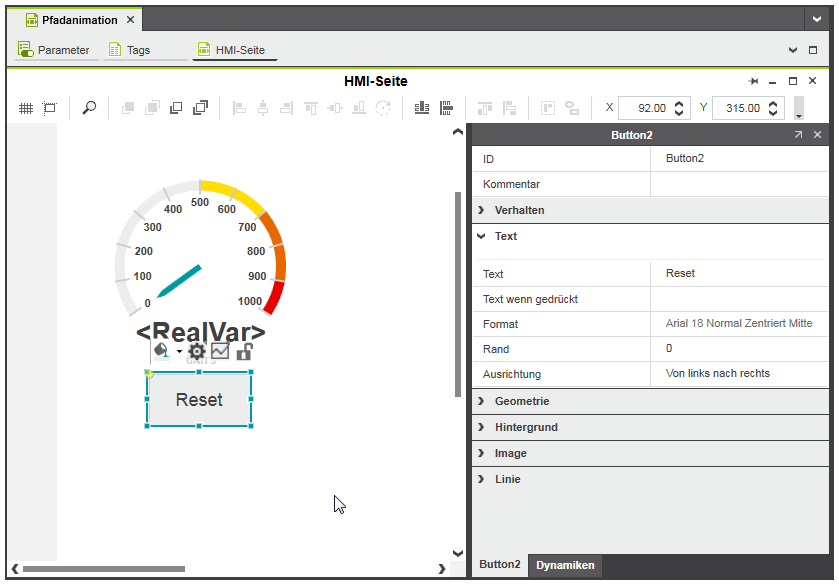Viewport: 839px width, 585px height.
Task: Switch to the Dynamiken tab
Action: (565, 566)
